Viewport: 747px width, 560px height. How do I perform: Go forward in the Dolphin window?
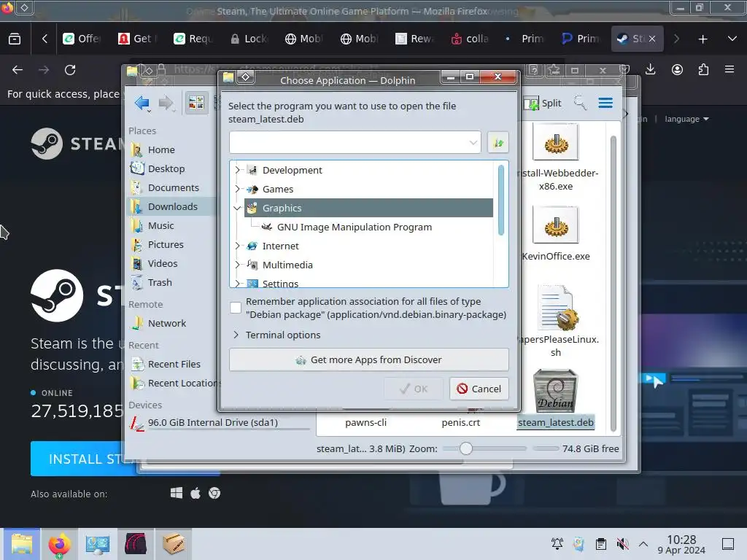[x=166, y=103]
